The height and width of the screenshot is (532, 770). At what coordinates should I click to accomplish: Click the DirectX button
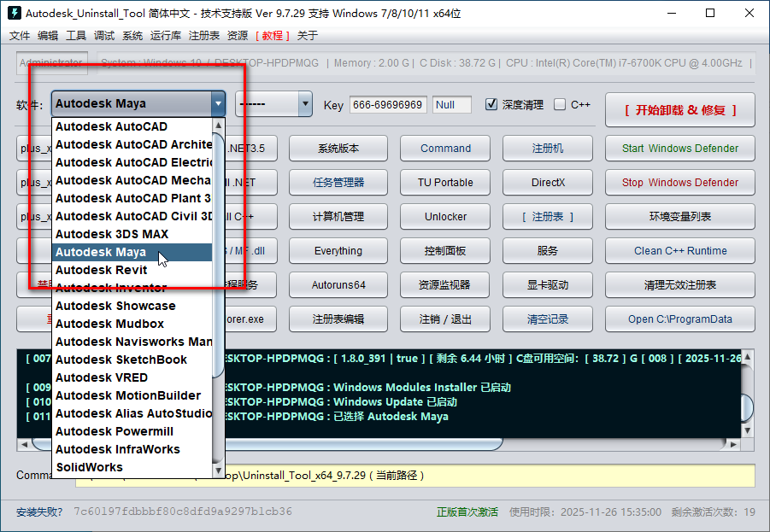click(x=548, y=183)
